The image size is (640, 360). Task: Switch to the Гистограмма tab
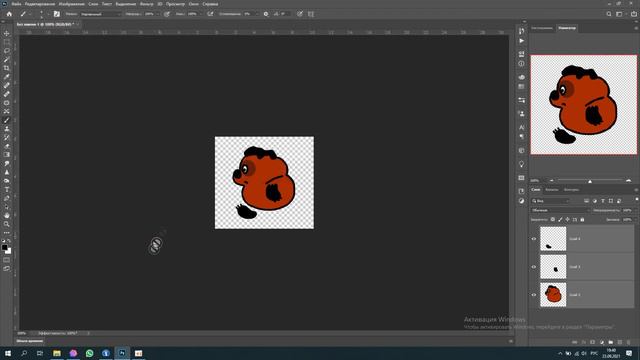click(542, 28)
